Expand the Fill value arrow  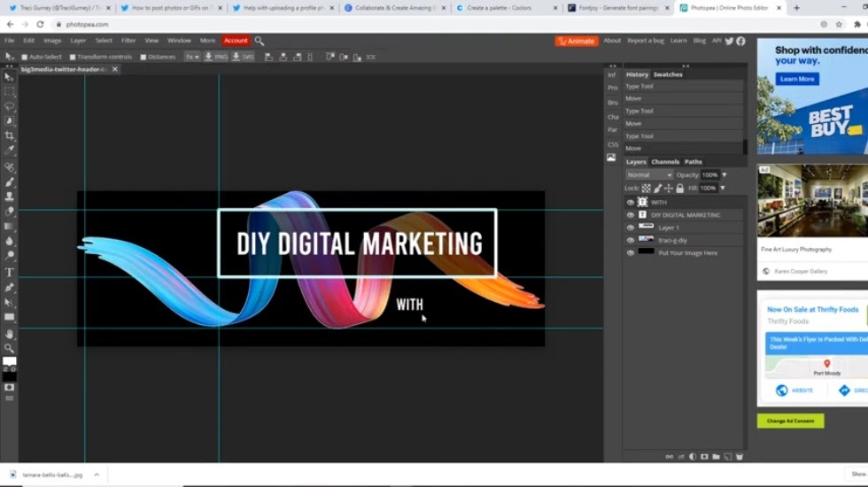click(722, 189)
